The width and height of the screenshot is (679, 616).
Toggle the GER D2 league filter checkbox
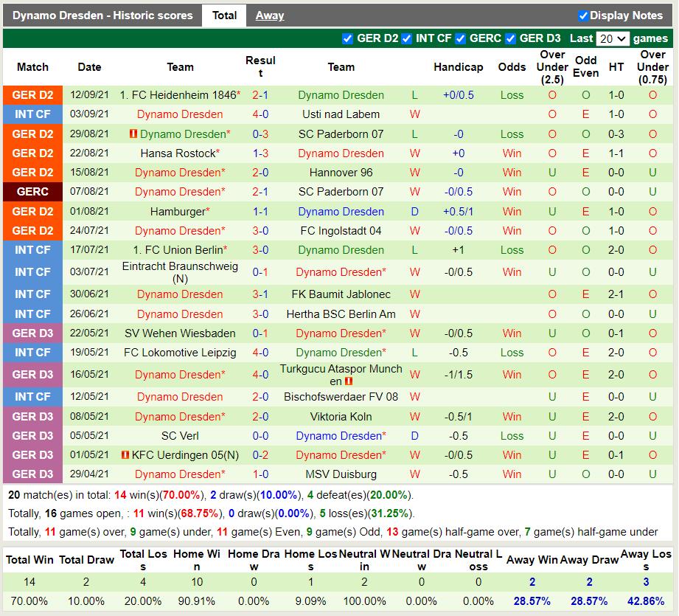[x=348, y=38]
